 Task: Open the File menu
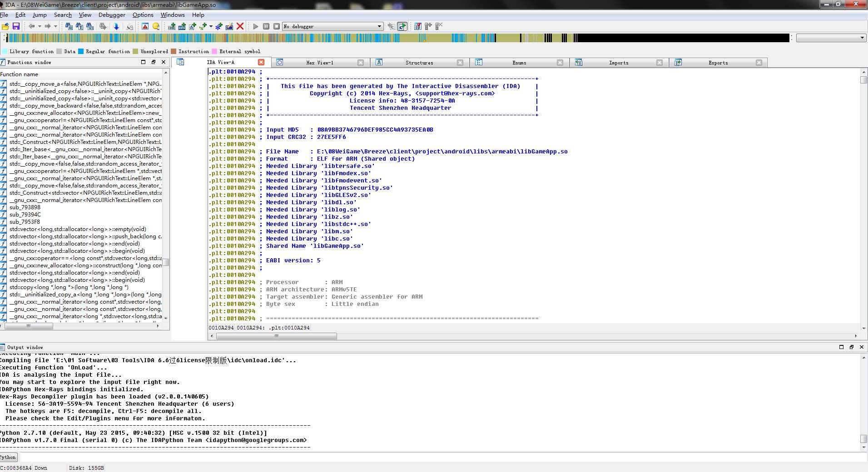click(4, 15)
